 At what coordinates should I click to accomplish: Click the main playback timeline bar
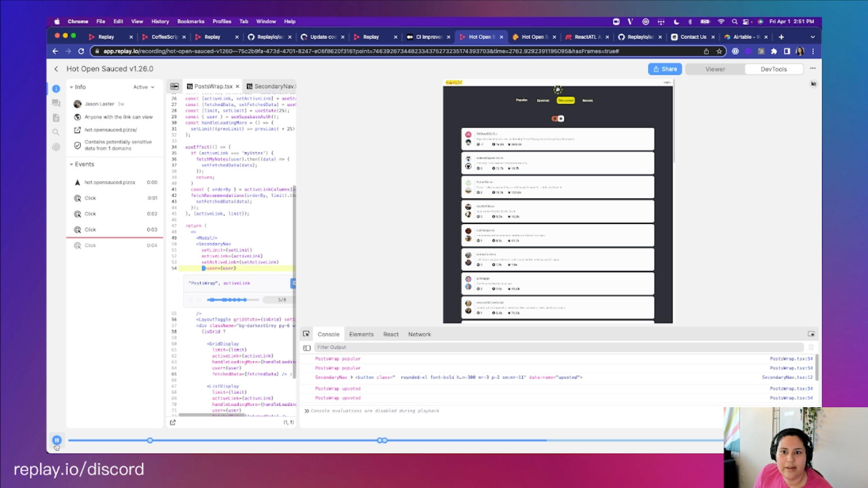395,440
